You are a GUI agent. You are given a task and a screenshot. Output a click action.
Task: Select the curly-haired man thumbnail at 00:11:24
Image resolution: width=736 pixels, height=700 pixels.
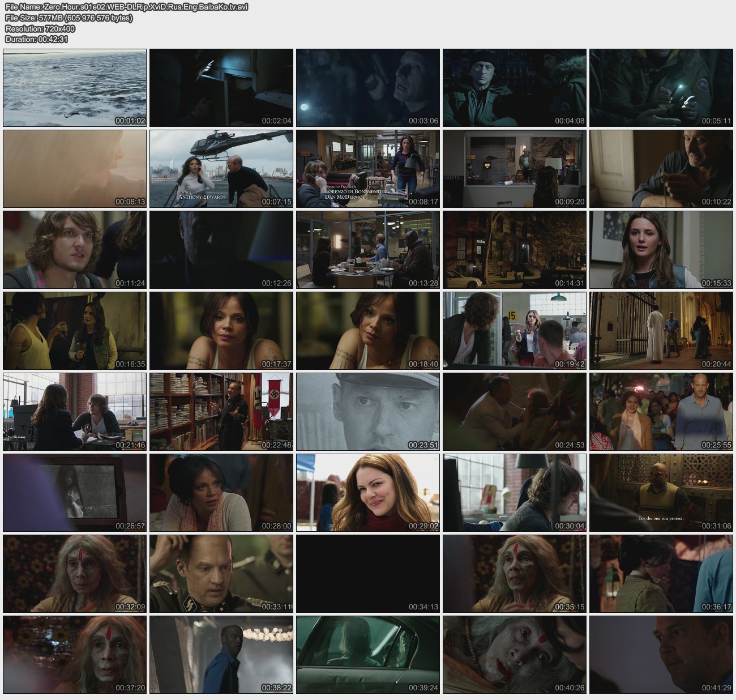[75, 250]
